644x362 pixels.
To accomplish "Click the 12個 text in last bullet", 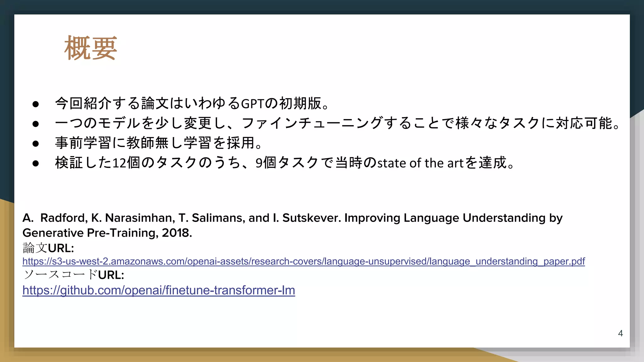I will [126, 163].
